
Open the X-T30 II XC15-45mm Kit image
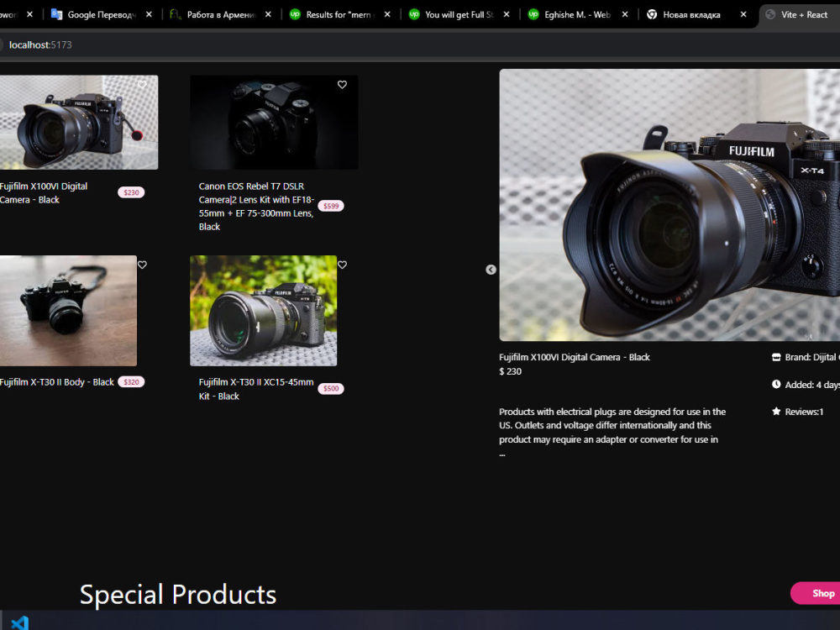[x=263, y=311]
